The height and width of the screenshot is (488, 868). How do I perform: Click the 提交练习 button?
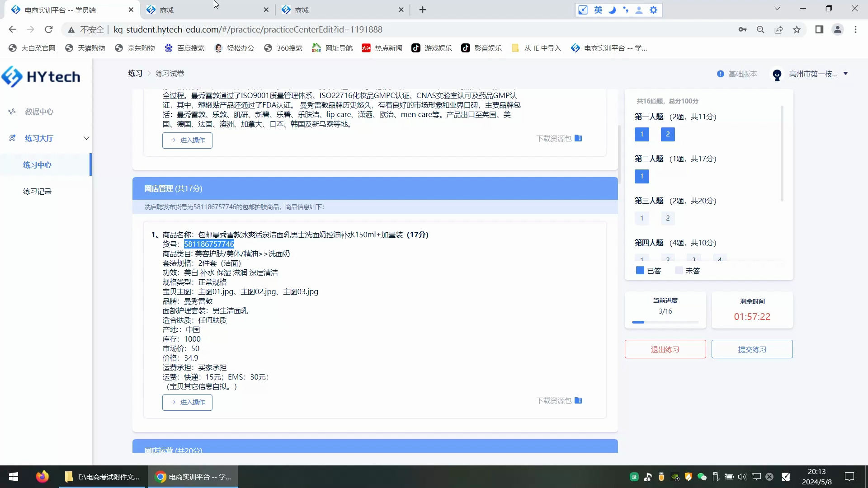click(752, 349)
